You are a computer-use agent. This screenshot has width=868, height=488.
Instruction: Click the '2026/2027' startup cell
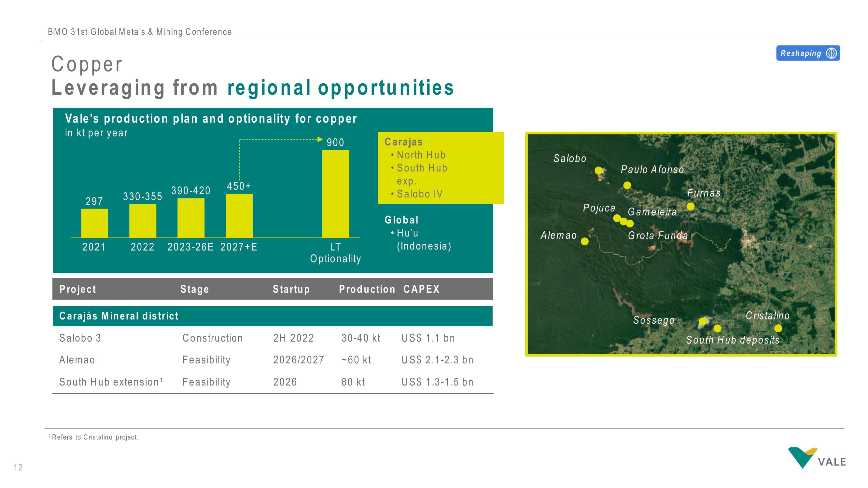[299, 360]
